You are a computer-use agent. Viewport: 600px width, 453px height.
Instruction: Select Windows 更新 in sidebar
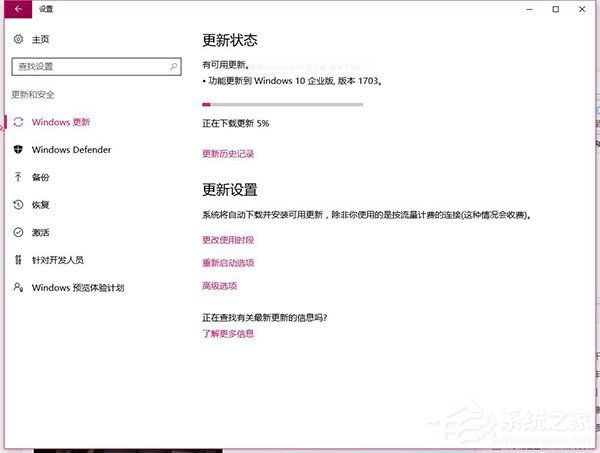pos(61,122)
